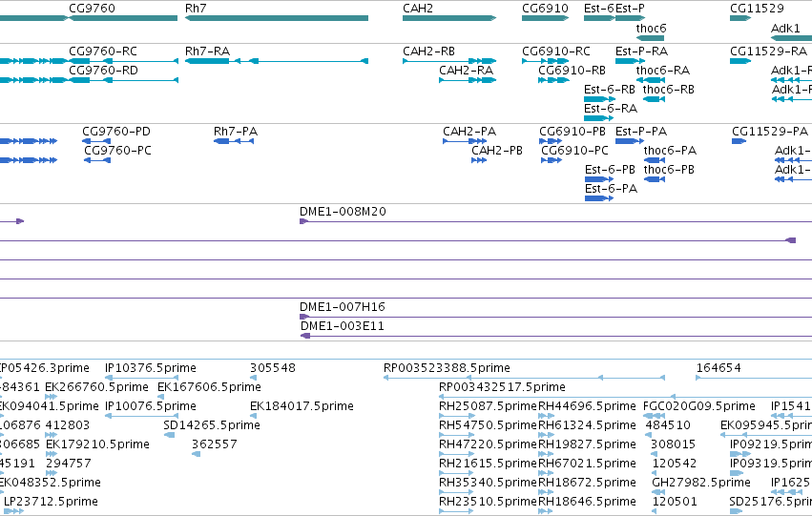
Task: Click the DME1-008M20 BAC label
Action: click(x=343, y=212)
